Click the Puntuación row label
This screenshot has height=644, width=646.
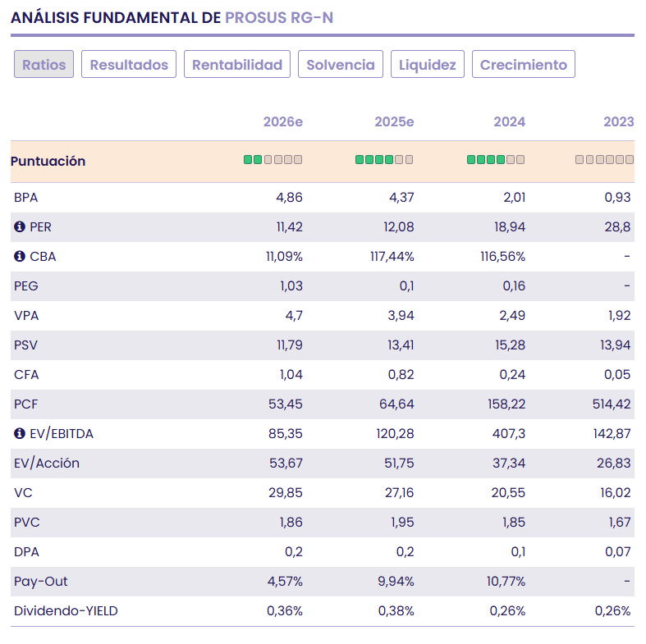pyautogui.click(x=48, y=162)
